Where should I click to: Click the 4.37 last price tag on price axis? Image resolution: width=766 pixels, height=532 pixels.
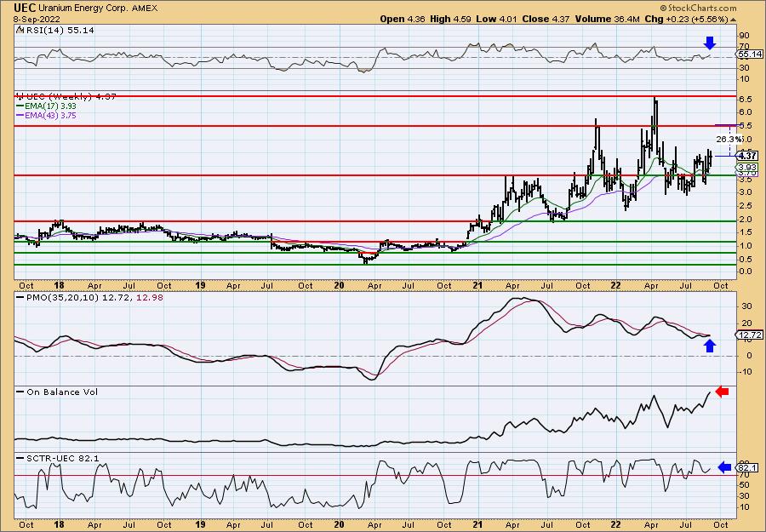748,156
